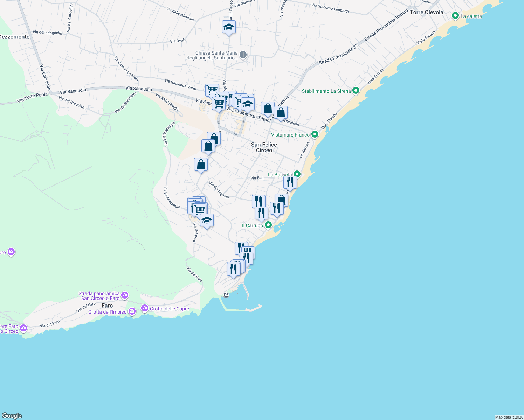Open the harbor icon at the marina

(226, 295)
